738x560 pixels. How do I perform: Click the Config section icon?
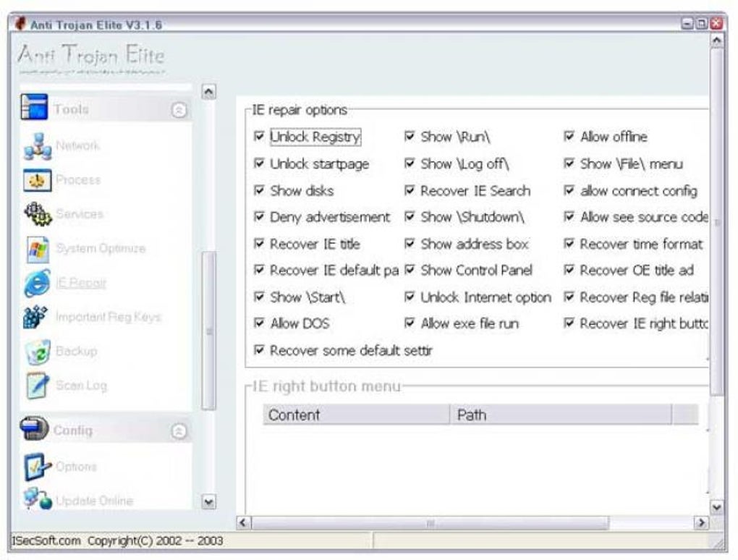34,429
